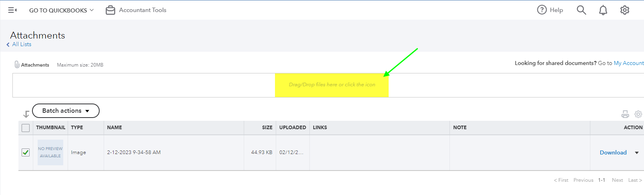Image resolution: width=644 pixels, height=195 pixels.
Task: Collapse the left navigation hamburger menu
Action: click(12, 10)
